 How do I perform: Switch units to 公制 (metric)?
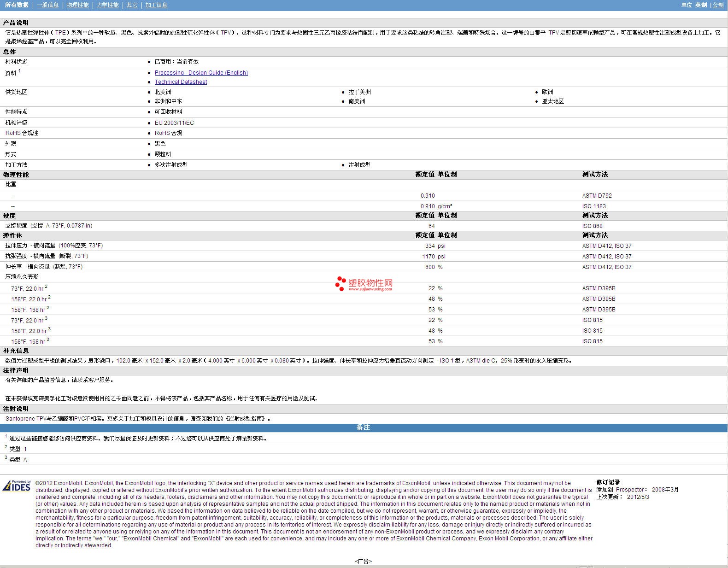click(x=718, y=5)
